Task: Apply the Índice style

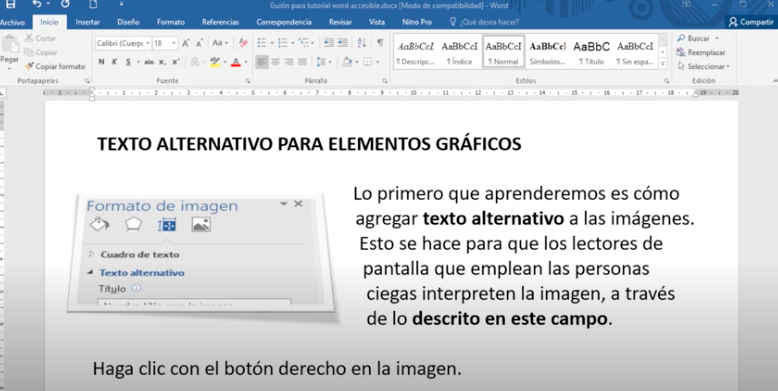Action: [459, 52]
